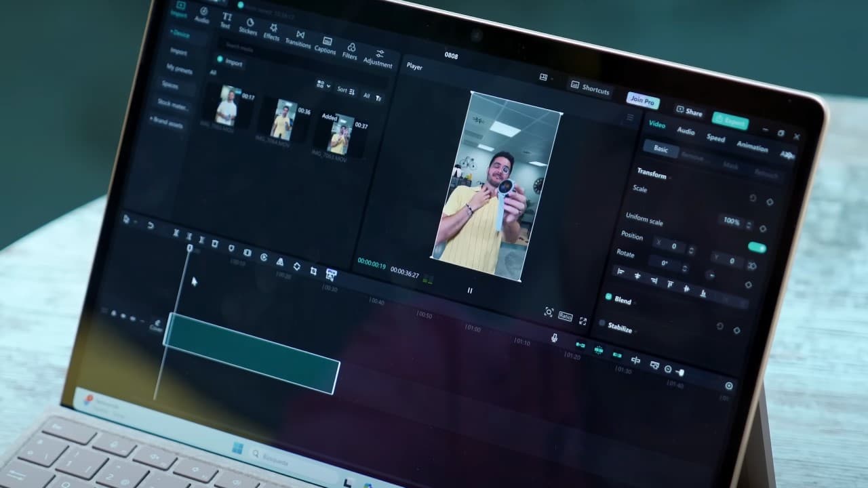Open the Player menu hamburger icon
868x488 pixels.
pyautogui.click(x=630, y=118)
